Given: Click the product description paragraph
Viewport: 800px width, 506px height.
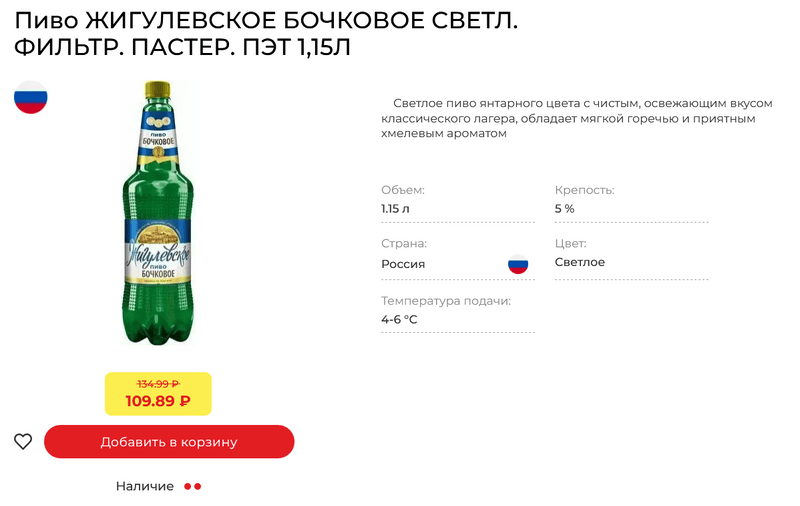Looking at the screenshot, I should [x=567, y=118].
